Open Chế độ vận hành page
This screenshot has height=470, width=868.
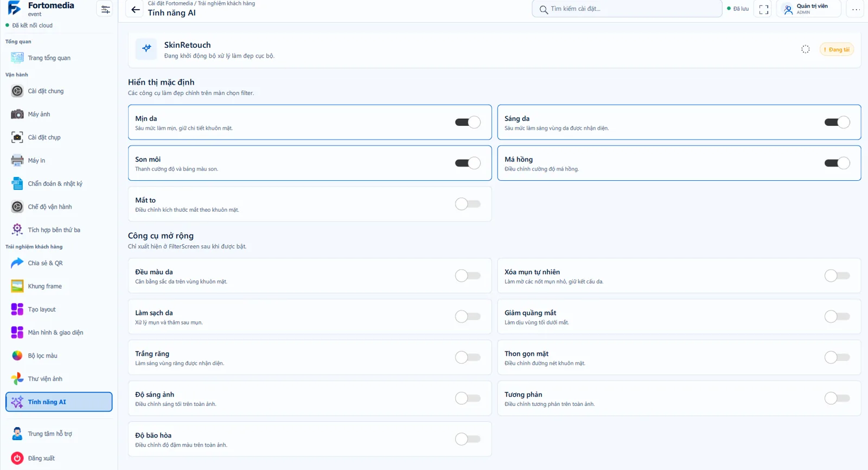click(x=59, y=207)
